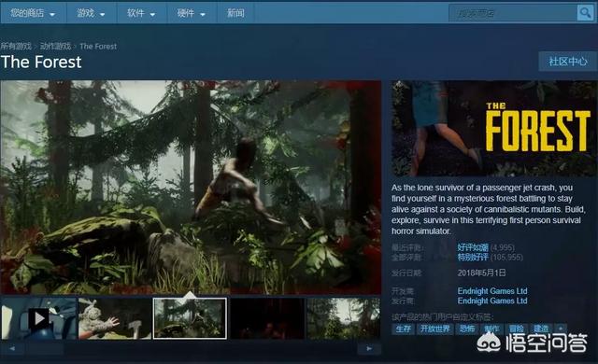Viewport: 598px width, 364px height.
Task: Select the highlighted forest cannibal thumbnail
Action: (x=190, y=318)
